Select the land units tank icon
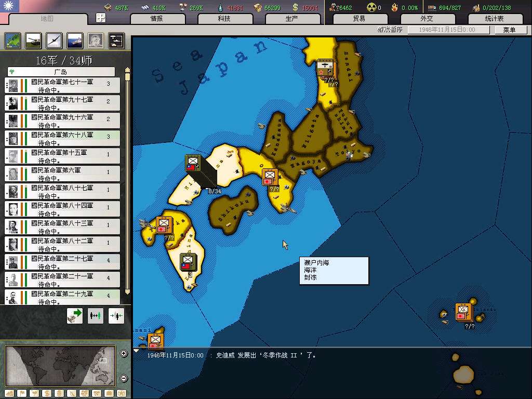Viewport: 532px width, 399px height. point(34,41)
